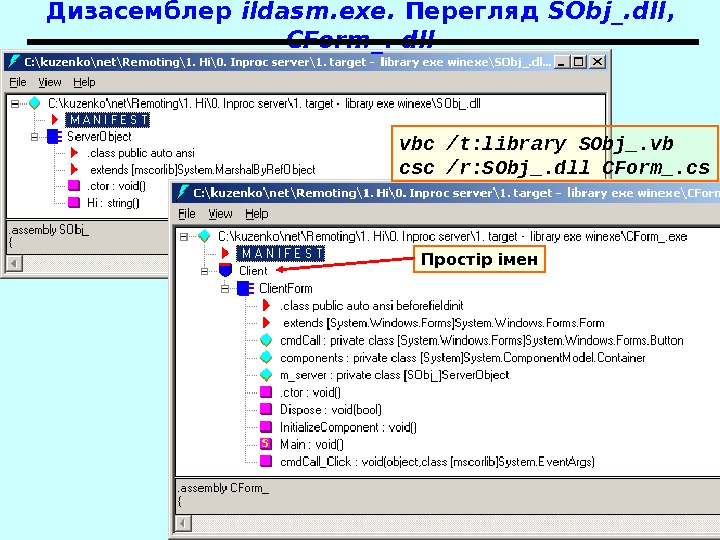The height and width of the screenshot is (540, 720).
Task: Click red arrow icon beside MANIFEST in SObj_.dll
Action: [55, 120]
